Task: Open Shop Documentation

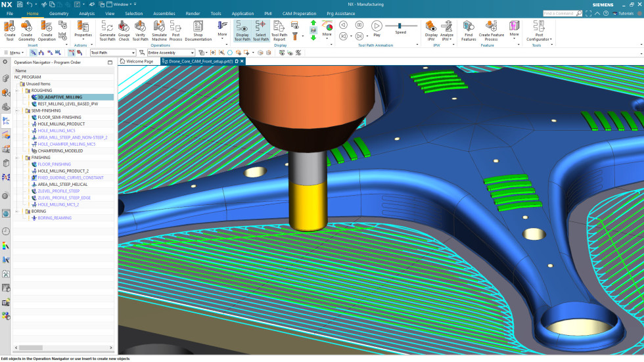Action: (198, 27)
